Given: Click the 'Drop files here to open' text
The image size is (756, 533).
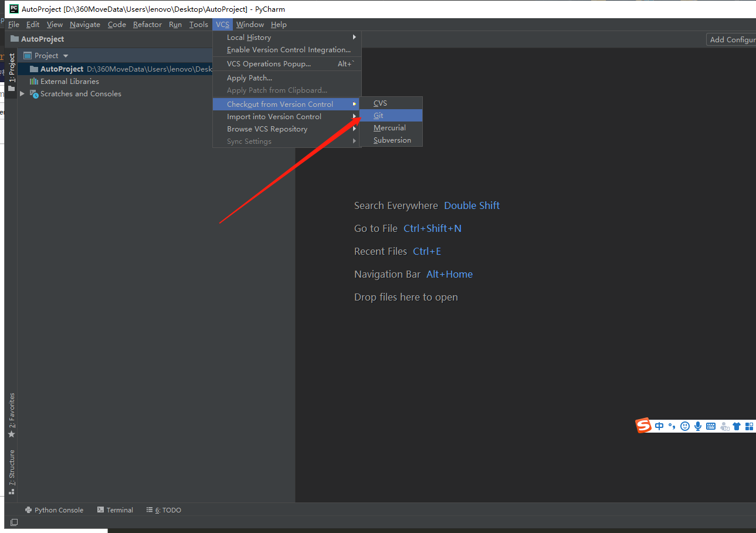Looking at the screenshot, I should 406,297.
